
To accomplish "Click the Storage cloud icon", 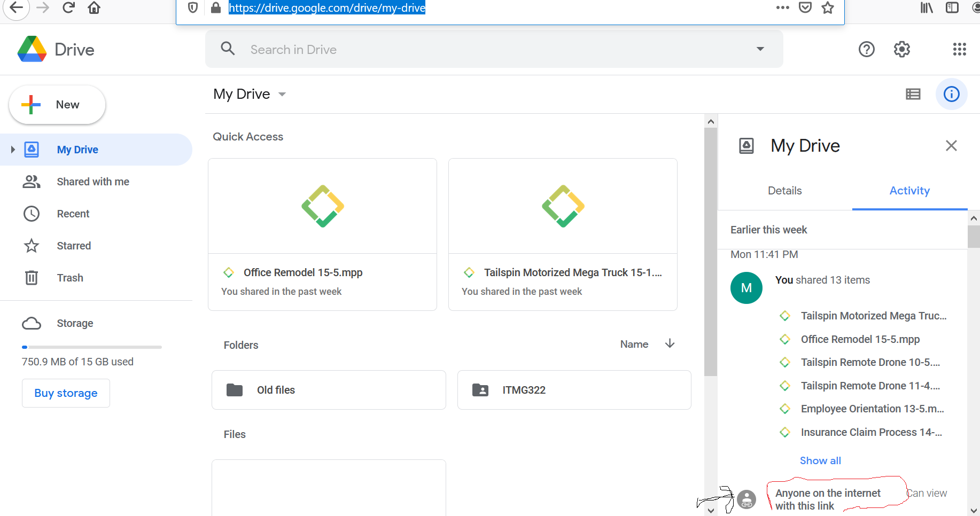I will 32,323.
